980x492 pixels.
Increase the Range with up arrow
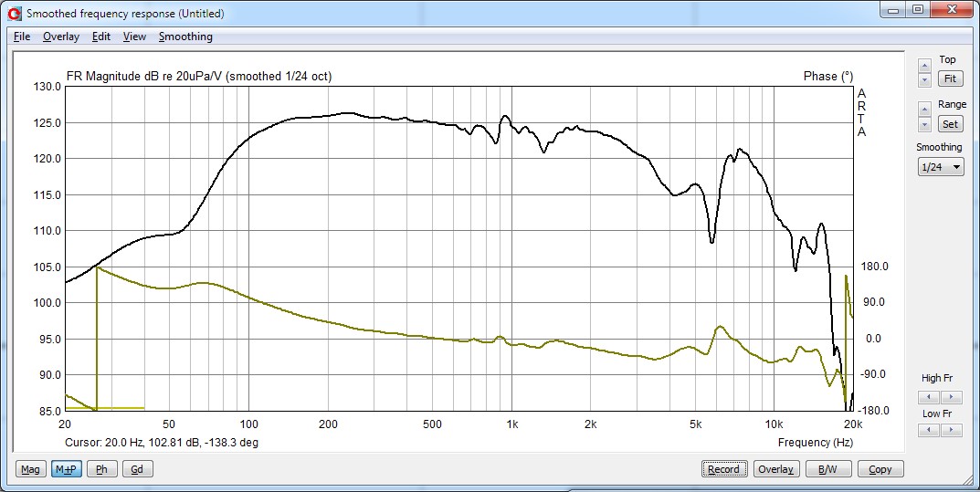924,110
